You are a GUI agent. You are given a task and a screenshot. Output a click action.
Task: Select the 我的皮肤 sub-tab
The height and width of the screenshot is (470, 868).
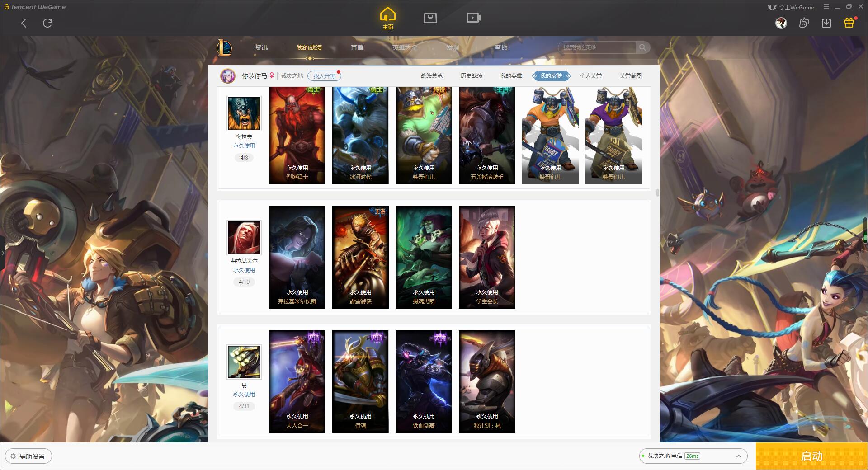551,76
